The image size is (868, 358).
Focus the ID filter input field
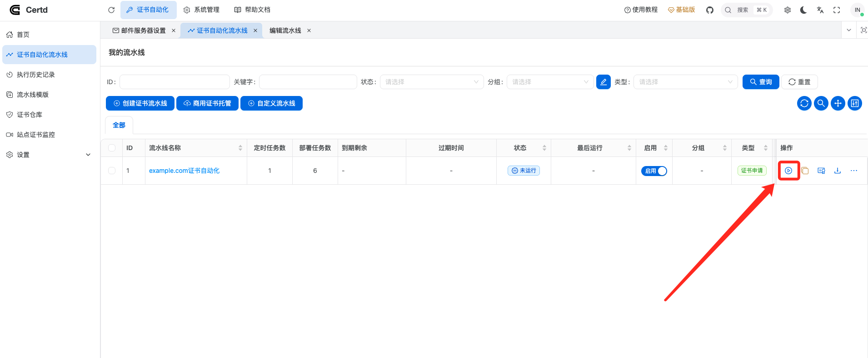click(175, 82)
